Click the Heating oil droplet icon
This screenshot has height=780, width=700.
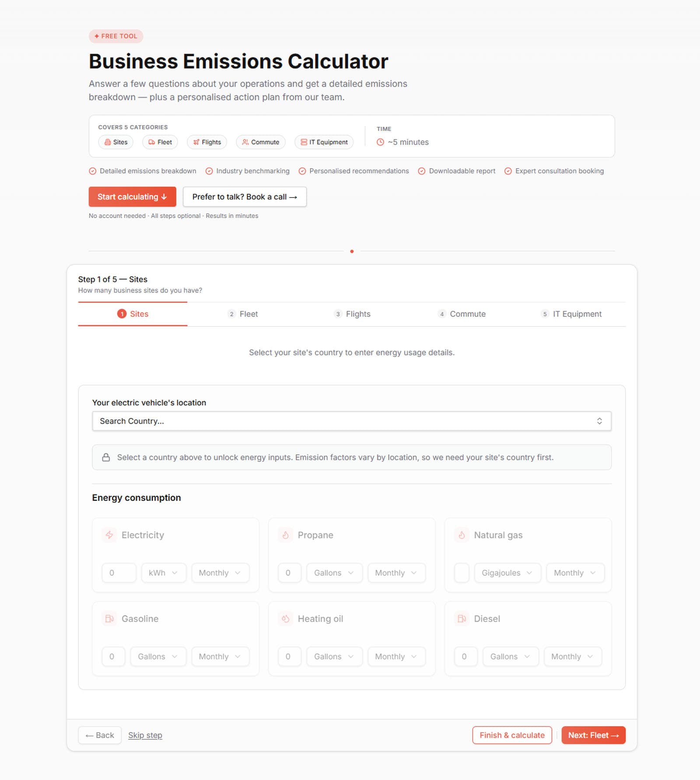pos(285,618)
